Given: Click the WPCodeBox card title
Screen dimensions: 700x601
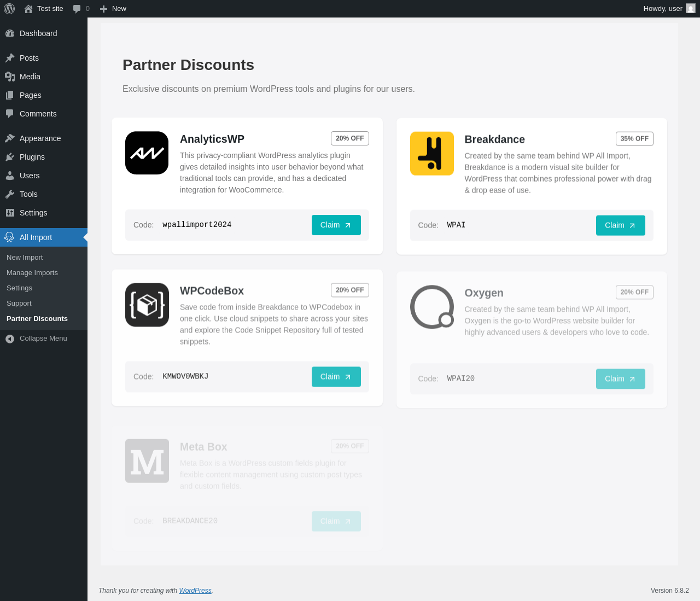Looking at the screenshot, I should click(212, 291).
